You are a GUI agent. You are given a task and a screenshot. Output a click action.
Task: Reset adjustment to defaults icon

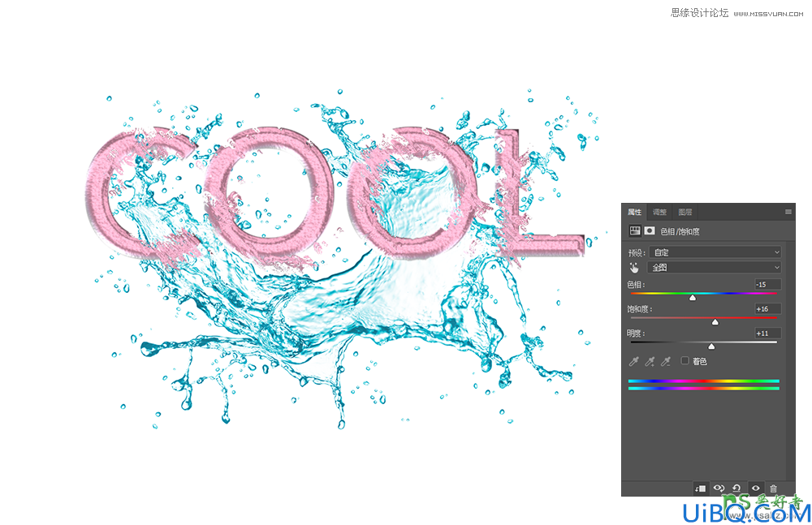pos(736,488)
